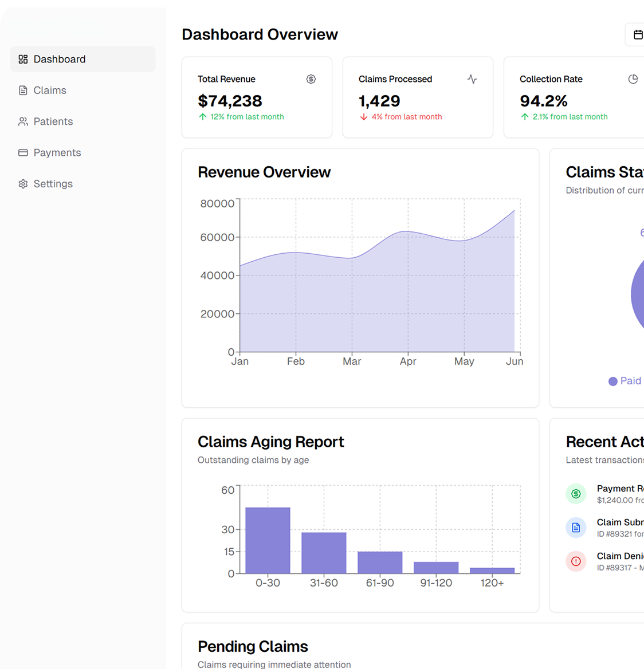
Task: Click the Dashboard grid icon in sidebar
Action: click(23, 59)
